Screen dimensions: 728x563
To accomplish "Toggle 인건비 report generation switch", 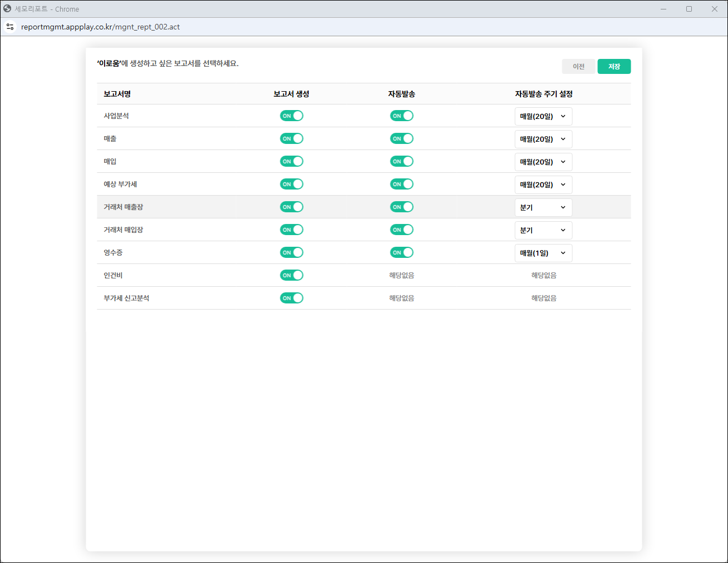I will tap(291, 275).
